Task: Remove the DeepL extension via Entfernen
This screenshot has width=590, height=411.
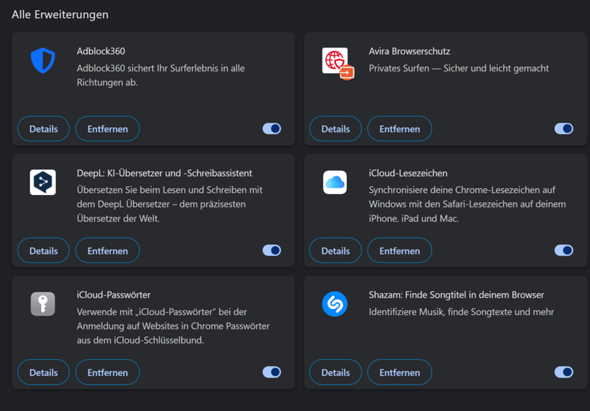Action: click(x=108, y=250)
